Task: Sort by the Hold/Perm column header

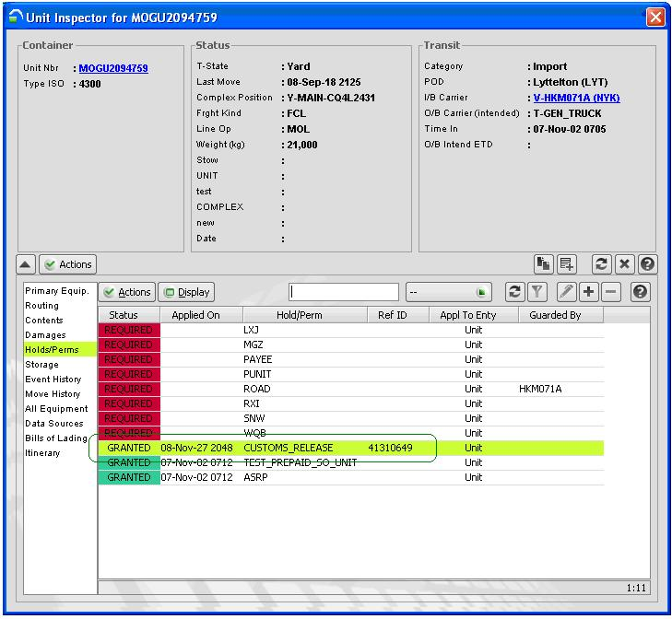Action: point(305,315)
